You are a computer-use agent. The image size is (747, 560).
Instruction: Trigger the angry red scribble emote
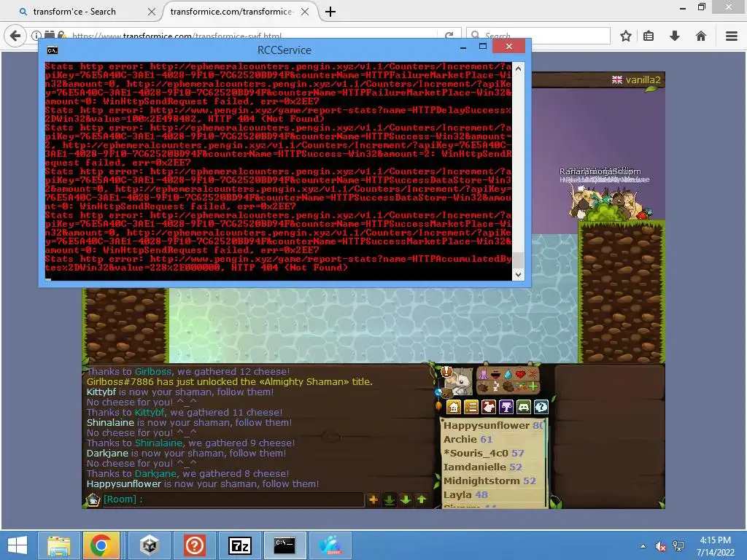(533, 374)
